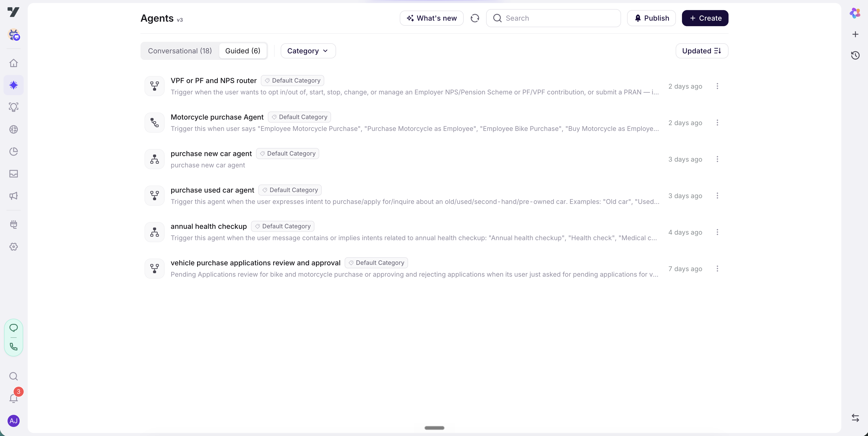The width and height of the screenshot is (868, 436).
Task: Open the inbox sidebar icon
Action: click(14, 174)
